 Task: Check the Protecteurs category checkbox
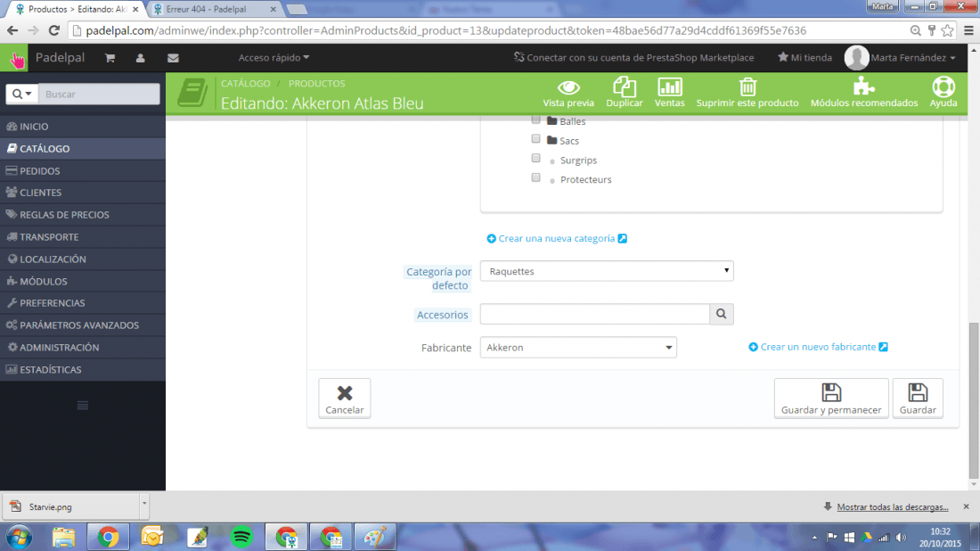click(535, 177)
